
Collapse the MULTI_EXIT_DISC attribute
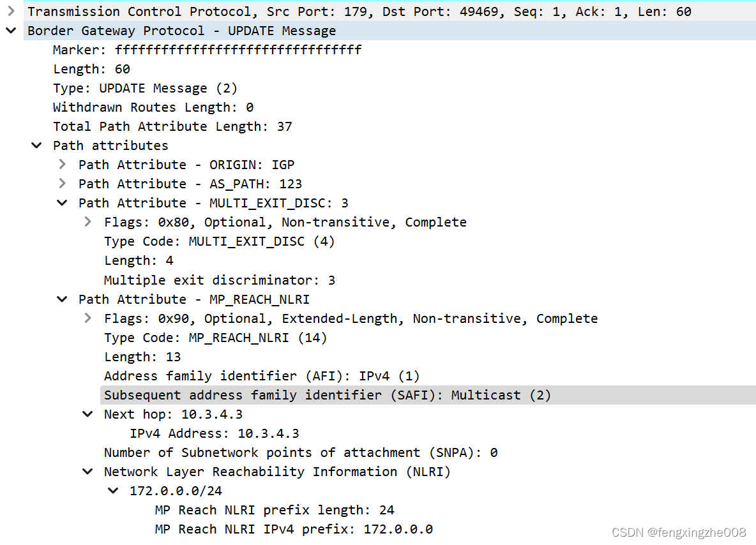[62, 203]
